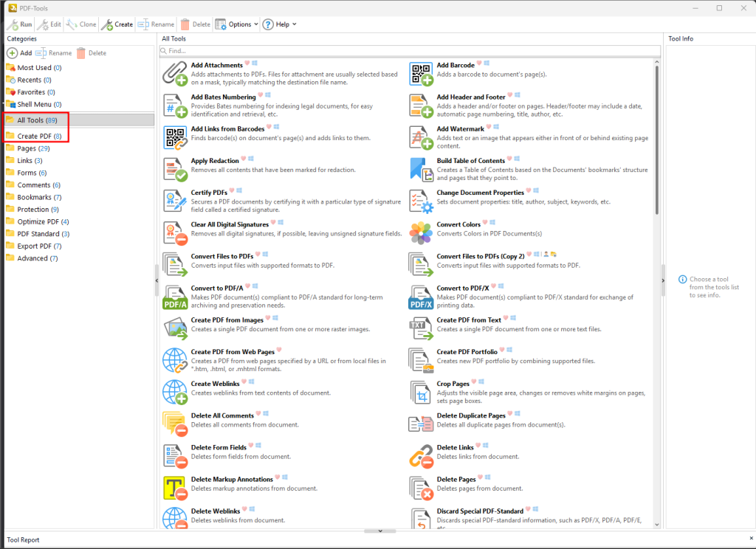The width and height of the screenshot is (756, 549).
Task: Toggle favorite heart for Convert Colors
Action: tap(485, 222)
